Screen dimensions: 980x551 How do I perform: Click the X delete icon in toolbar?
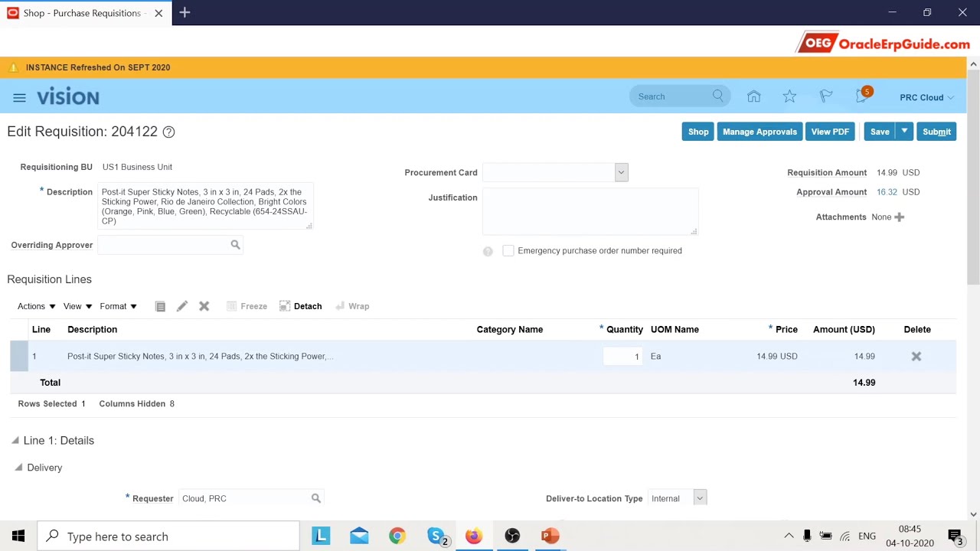pos(204,306)
